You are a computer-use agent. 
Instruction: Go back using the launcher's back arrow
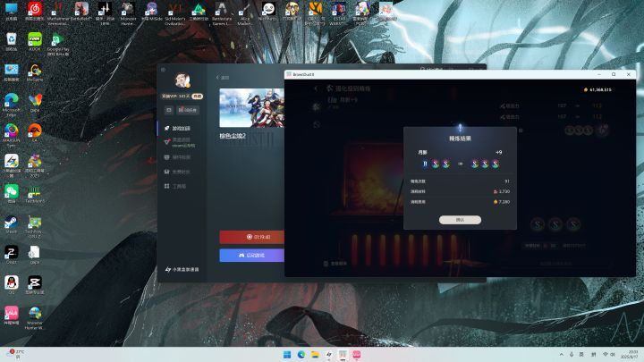218,77
